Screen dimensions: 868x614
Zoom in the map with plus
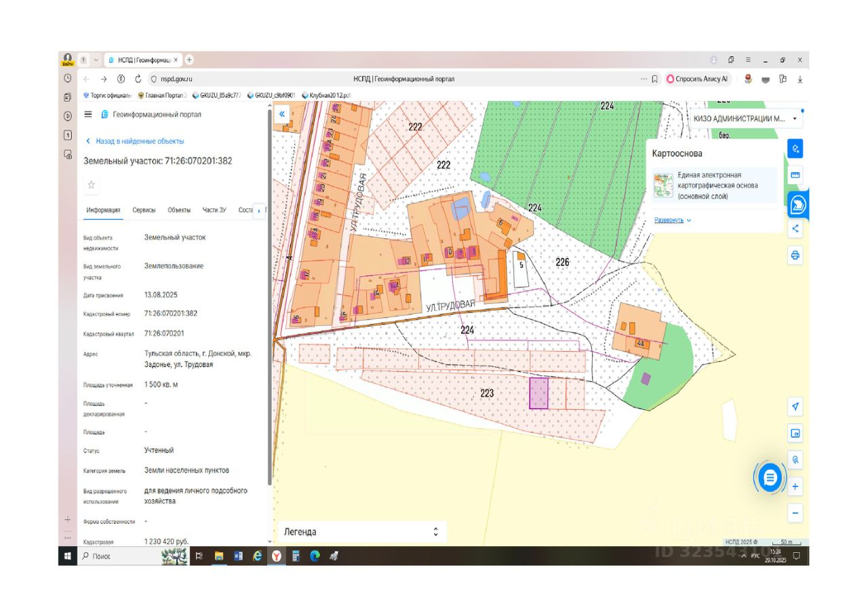point(795,486)
